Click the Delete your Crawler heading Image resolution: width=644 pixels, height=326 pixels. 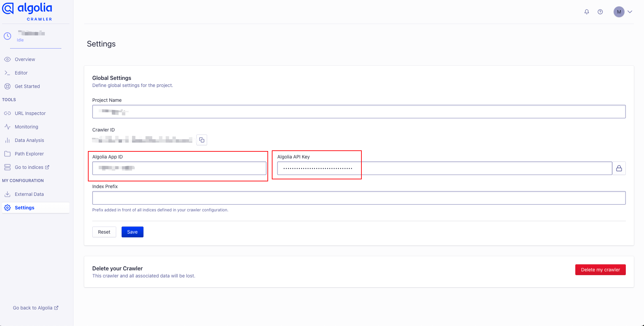118,268
